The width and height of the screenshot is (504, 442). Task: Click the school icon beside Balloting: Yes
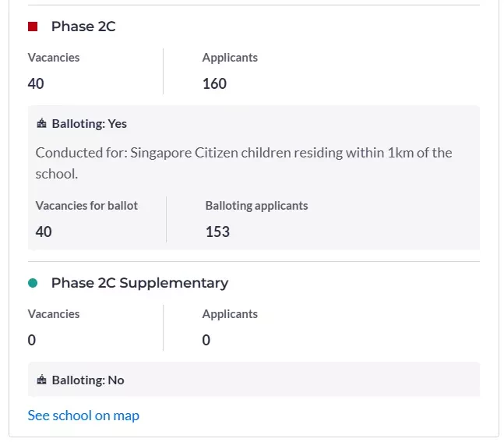42,123
